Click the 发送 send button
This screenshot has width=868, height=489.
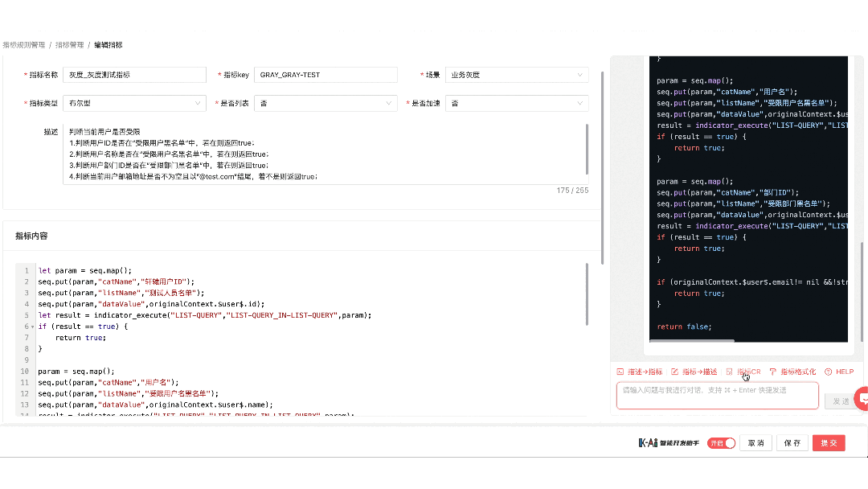pyautogui.click(x=841, y=401)
